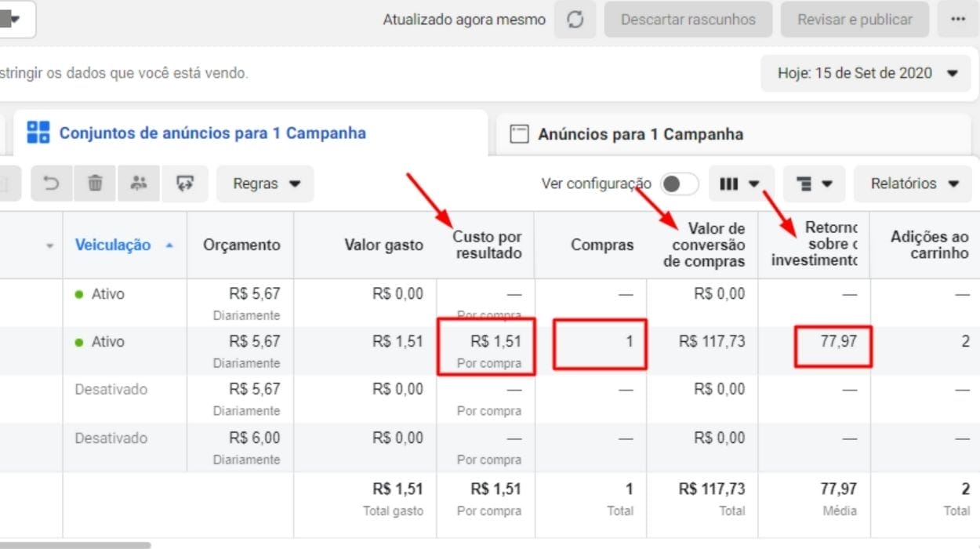Click Descartar rascunhos button
980x549 pixels.
[x=688, y=20]
